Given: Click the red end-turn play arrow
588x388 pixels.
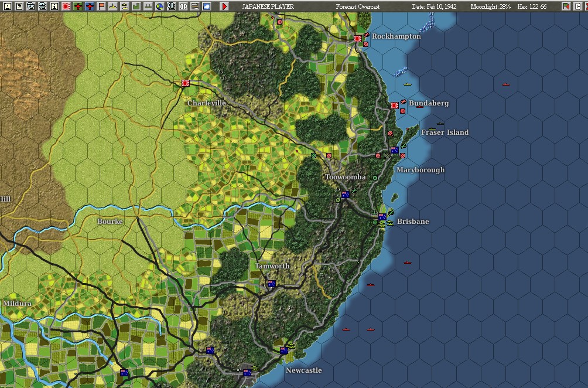Looking at the screenshot, I should (224, 6).
